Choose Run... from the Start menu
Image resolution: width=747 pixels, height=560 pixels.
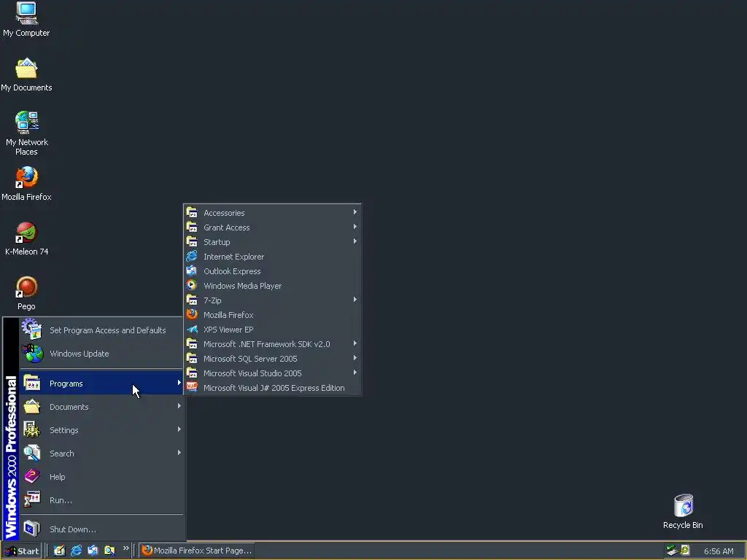pyautogui.click(x=101, y=500)
